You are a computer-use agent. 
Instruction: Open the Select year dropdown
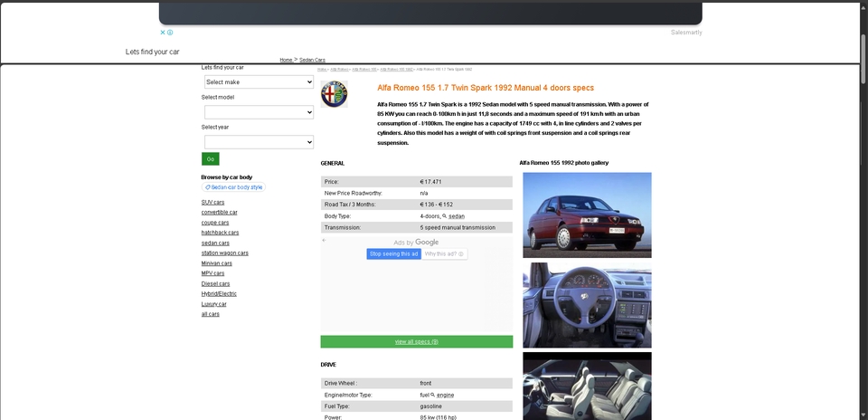(x=259, y=142)
